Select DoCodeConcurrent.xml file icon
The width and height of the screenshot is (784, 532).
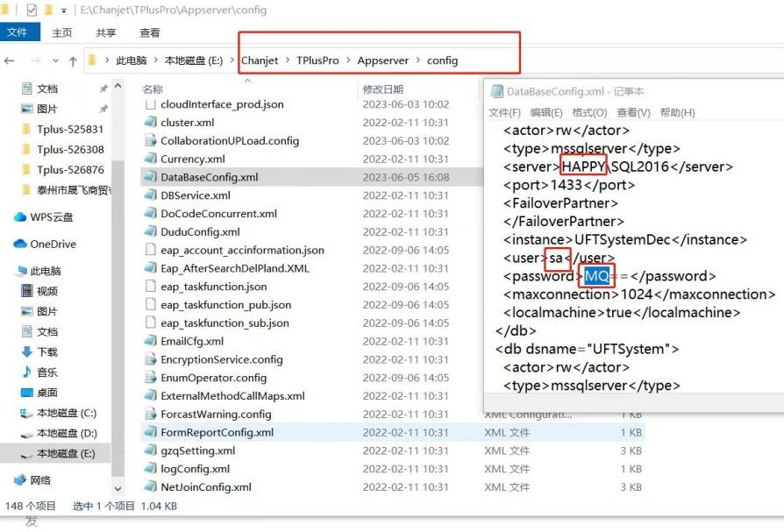150,213
